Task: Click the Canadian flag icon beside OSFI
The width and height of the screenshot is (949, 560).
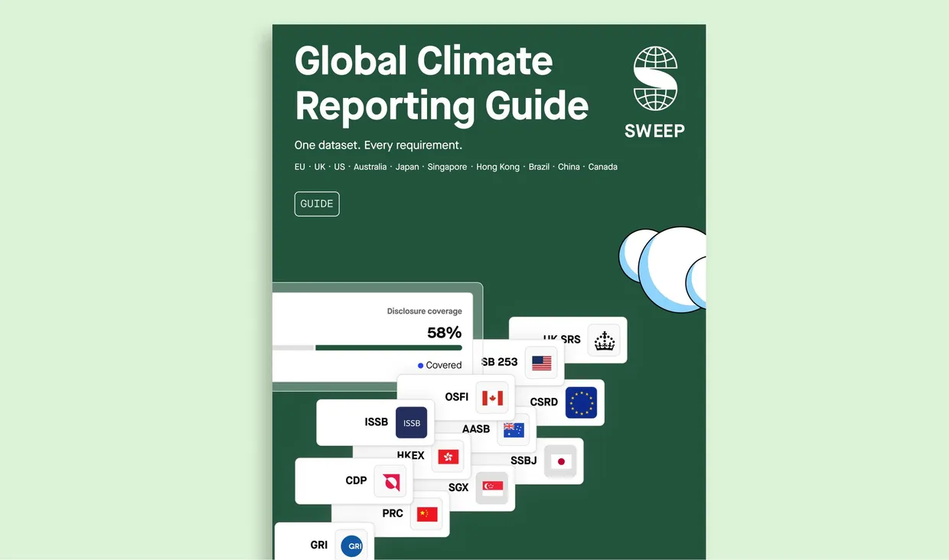Action: 491,398
